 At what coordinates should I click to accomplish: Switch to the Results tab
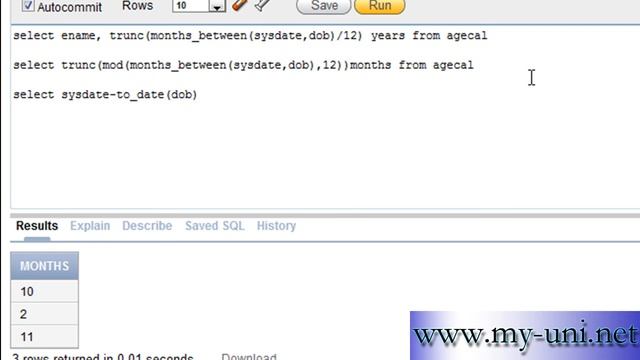[37, 226]
